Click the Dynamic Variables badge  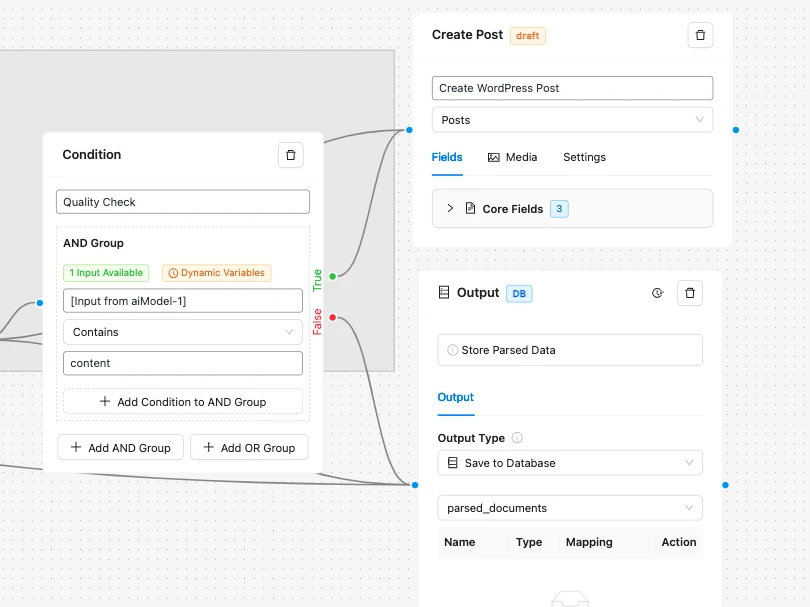click(216, 273)
